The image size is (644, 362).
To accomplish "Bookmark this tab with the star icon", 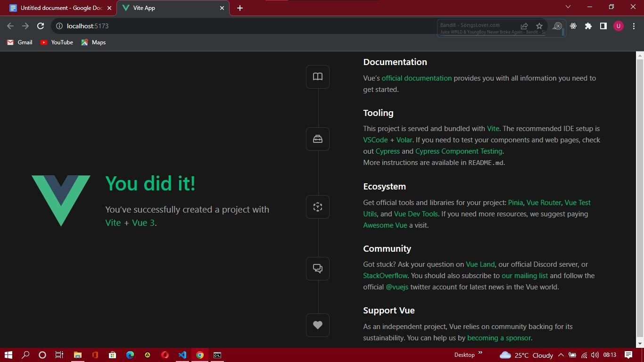I will [x=539, y=26].
